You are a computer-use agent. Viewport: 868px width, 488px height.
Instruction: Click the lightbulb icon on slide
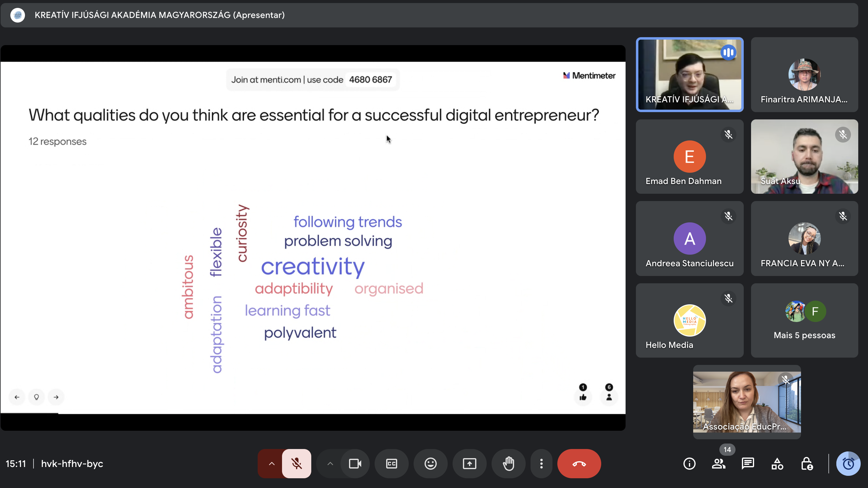(36, 397)
